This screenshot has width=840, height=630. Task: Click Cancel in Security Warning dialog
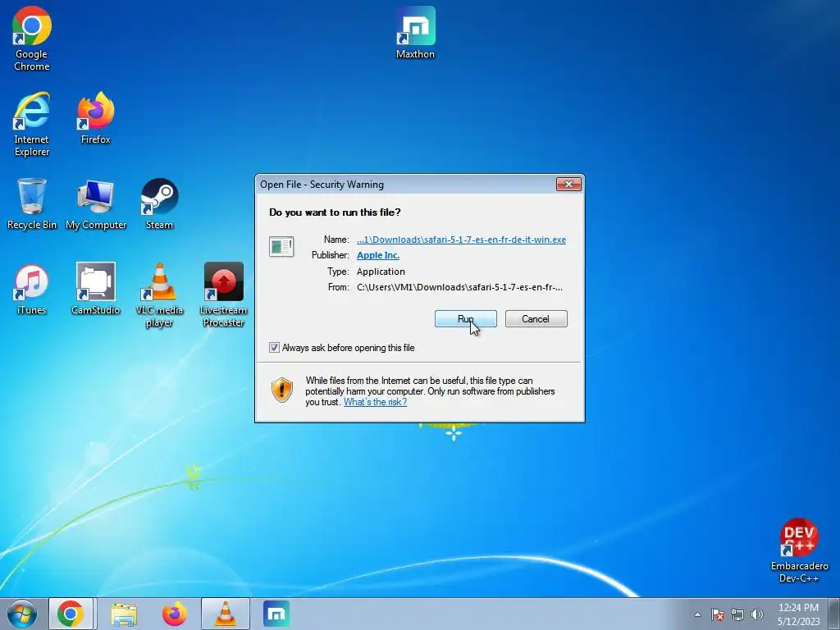536,319
